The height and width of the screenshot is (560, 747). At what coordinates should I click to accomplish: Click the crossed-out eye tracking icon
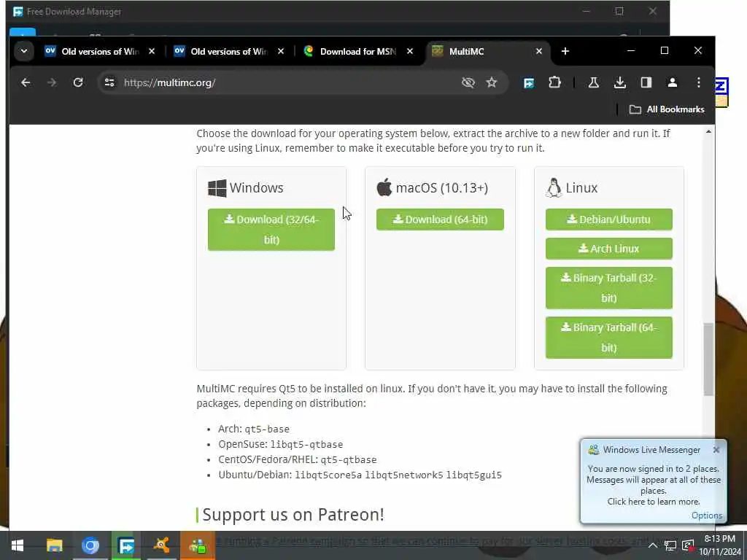(x=468, y=82)
